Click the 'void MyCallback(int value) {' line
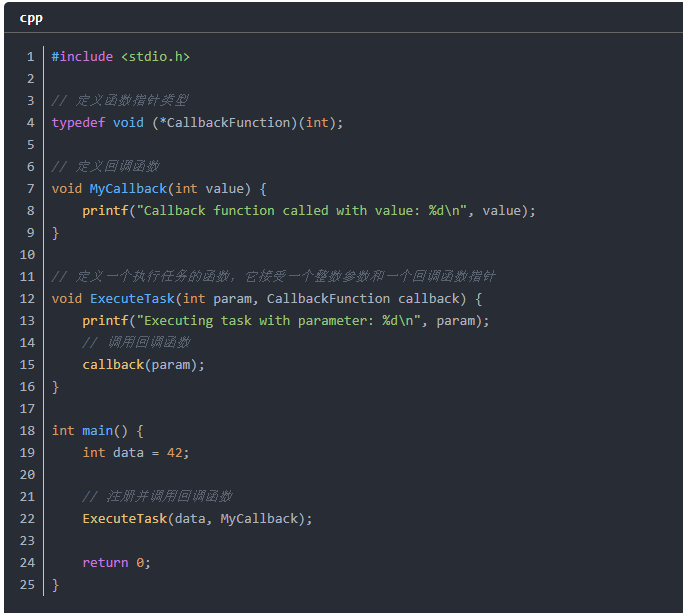The height and width of the screenshot is (613, 683). click(x=159, y=189)
